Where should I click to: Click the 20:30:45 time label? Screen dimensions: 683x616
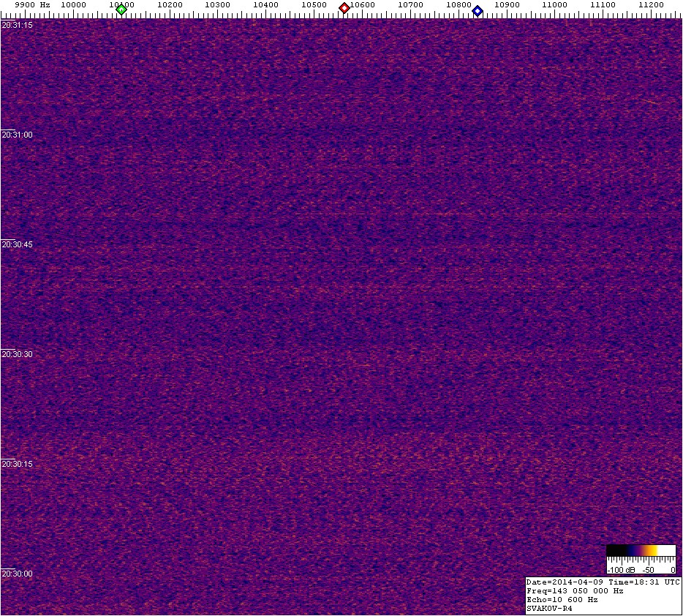17,244
